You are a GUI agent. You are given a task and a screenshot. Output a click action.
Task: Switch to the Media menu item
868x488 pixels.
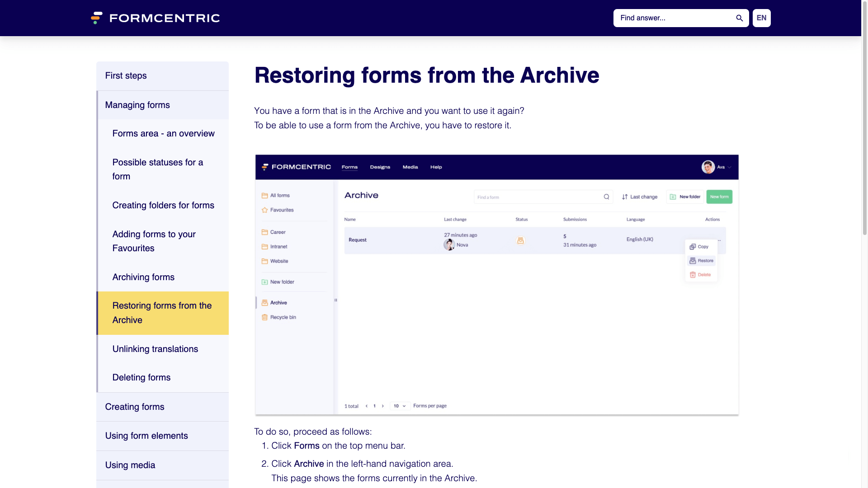pyautogui.click(x=410, y=167)
